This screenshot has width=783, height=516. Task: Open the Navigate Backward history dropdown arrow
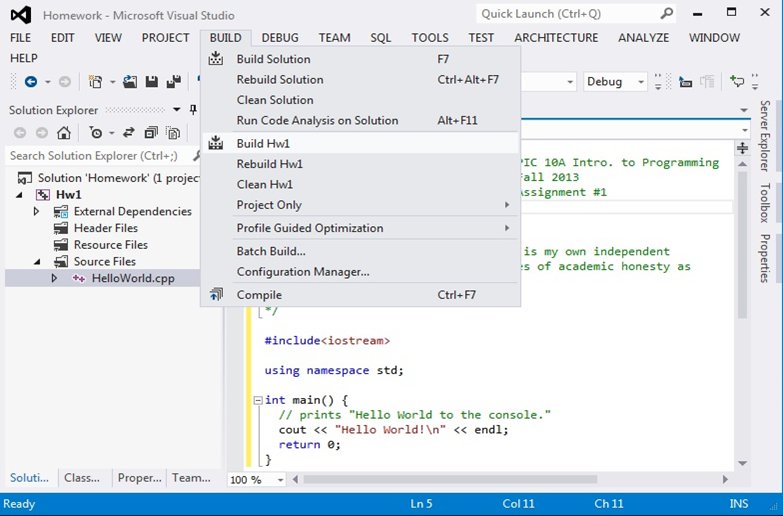coord(47,82)
